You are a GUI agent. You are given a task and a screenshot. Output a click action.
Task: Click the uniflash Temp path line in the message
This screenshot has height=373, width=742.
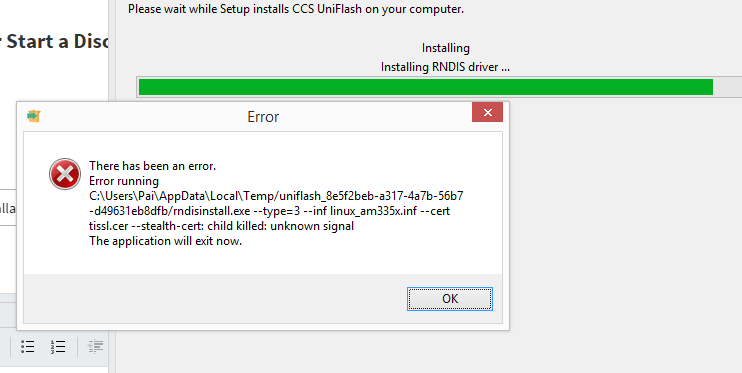(276, 196)
